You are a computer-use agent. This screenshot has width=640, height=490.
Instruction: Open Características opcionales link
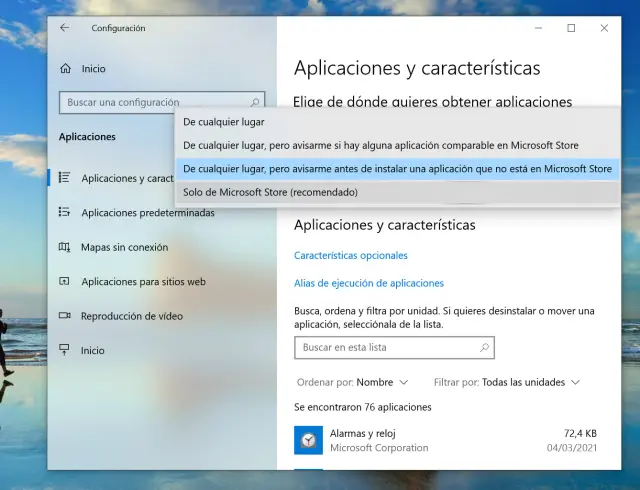pos(351,256)
